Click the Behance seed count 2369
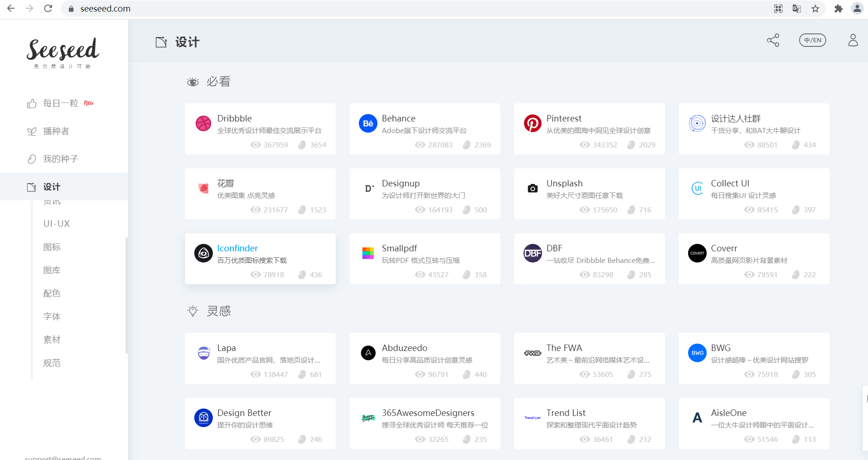This screenshot has height=460, width=868. click(477, 145)
